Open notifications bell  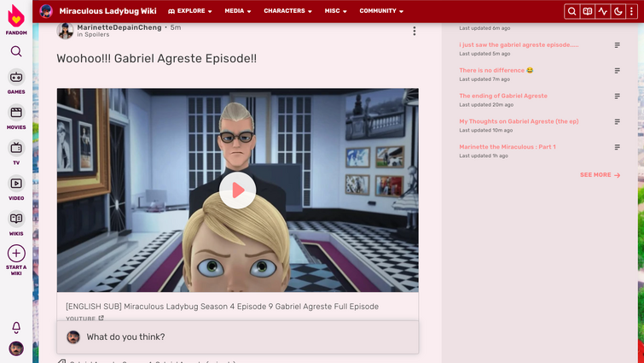coord(16,327)
